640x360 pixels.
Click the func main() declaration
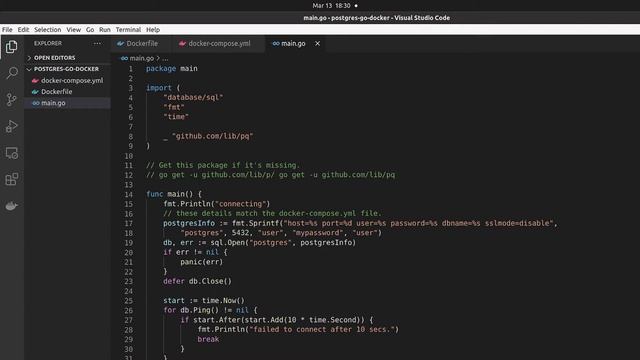pos(174,194)
